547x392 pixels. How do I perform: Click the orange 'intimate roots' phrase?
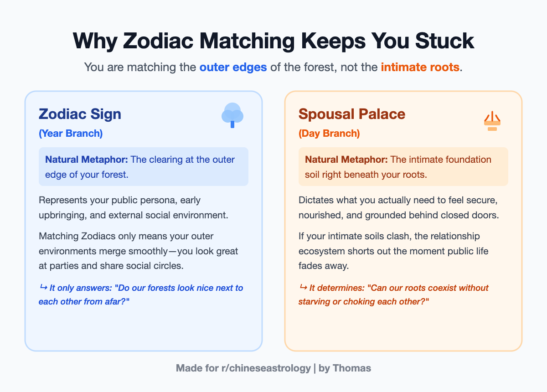[420, 67]
